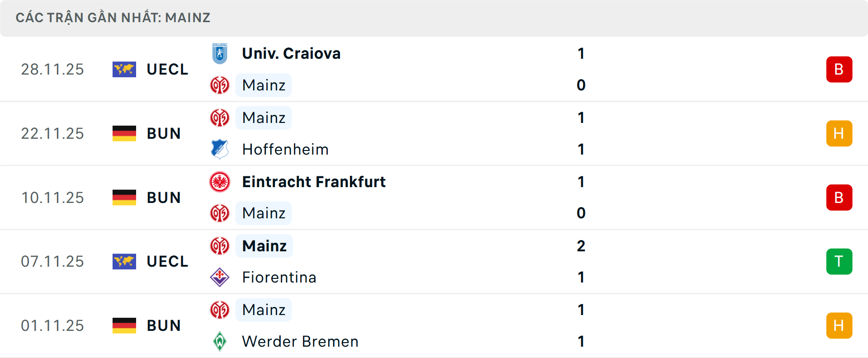Click orange H badge for Hoffenheim match

tap(839, 133)
